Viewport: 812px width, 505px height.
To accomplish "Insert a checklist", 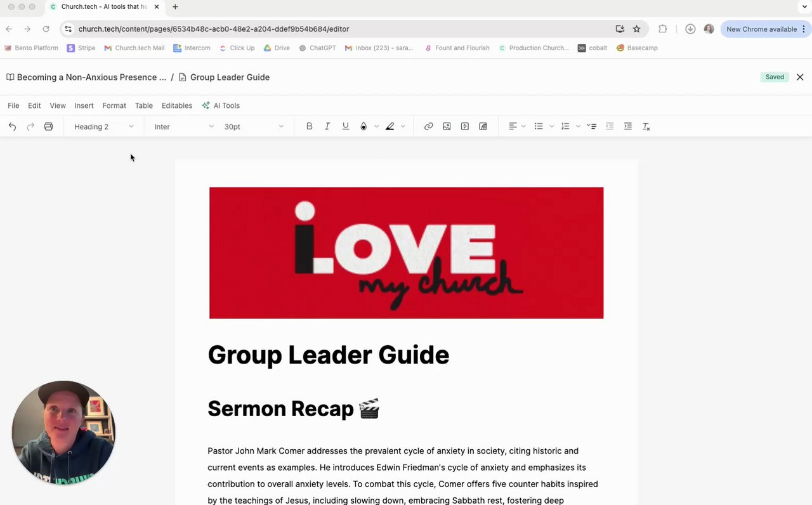I will click(x=592, y=126).
